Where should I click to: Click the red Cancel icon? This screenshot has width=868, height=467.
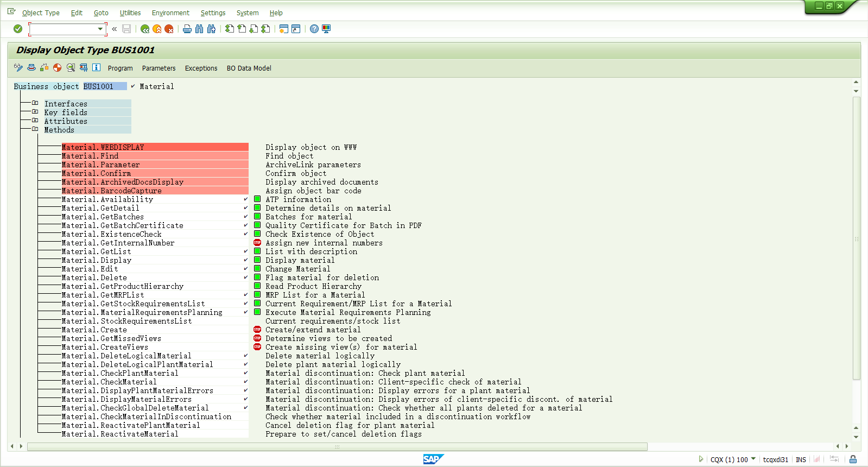point(169,29)
